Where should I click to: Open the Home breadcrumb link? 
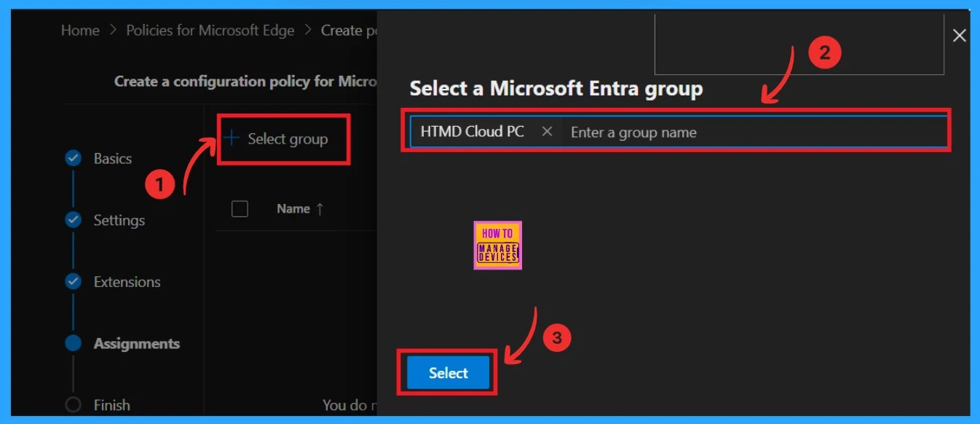click(80, 31)
